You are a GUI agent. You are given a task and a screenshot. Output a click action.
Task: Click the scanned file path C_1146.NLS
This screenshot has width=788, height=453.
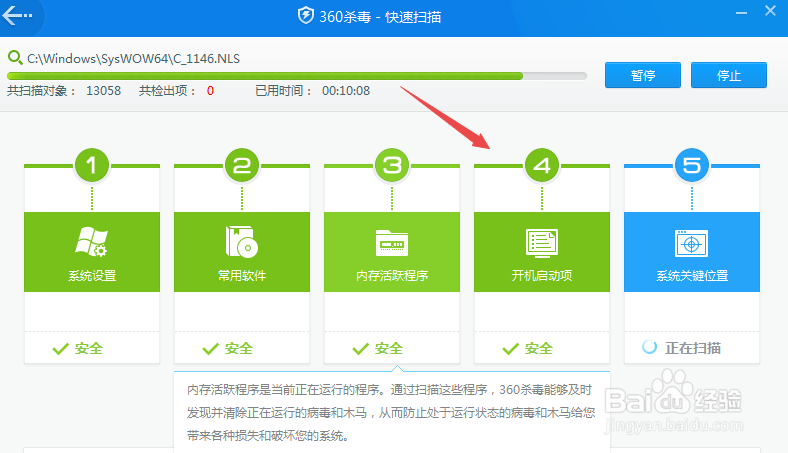point(133,59)
